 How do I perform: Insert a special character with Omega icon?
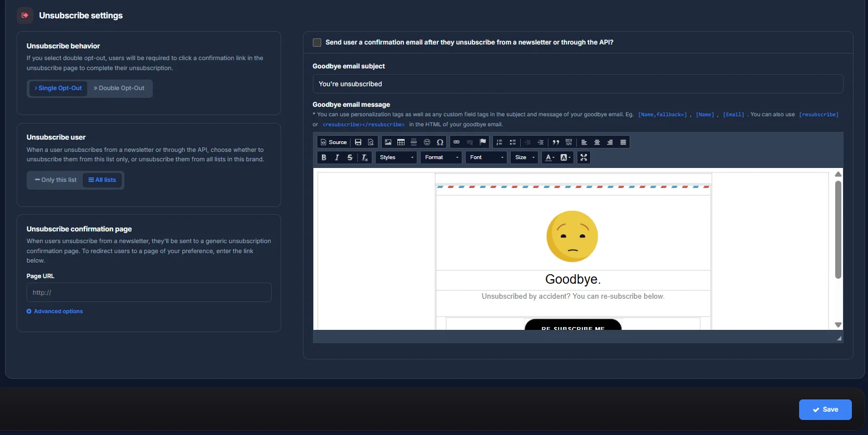click(440, 142)
